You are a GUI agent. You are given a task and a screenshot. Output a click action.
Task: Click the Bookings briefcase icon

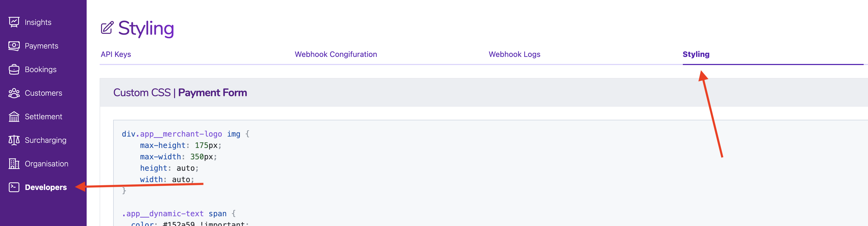point(14,69)
